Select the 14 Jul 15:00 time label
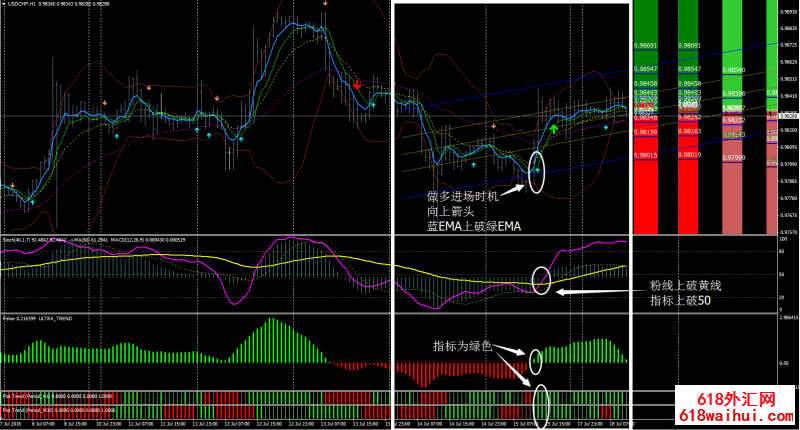800x430 pixels. [462, 424]
